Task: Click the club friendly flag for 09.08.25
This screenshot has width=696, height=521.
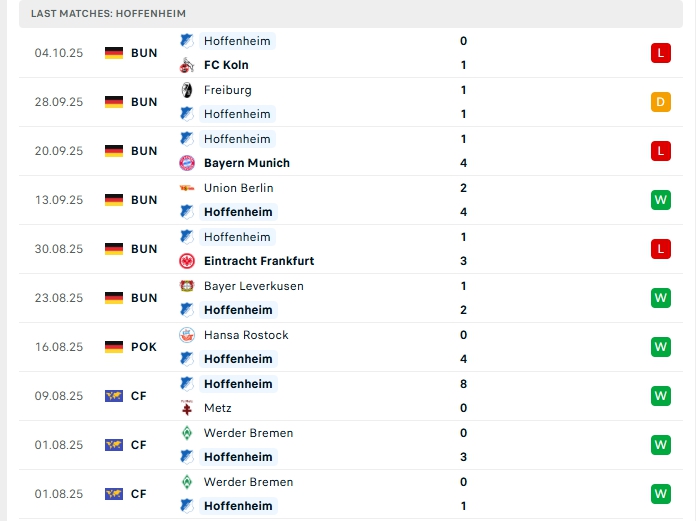Action: click(114, 396)
